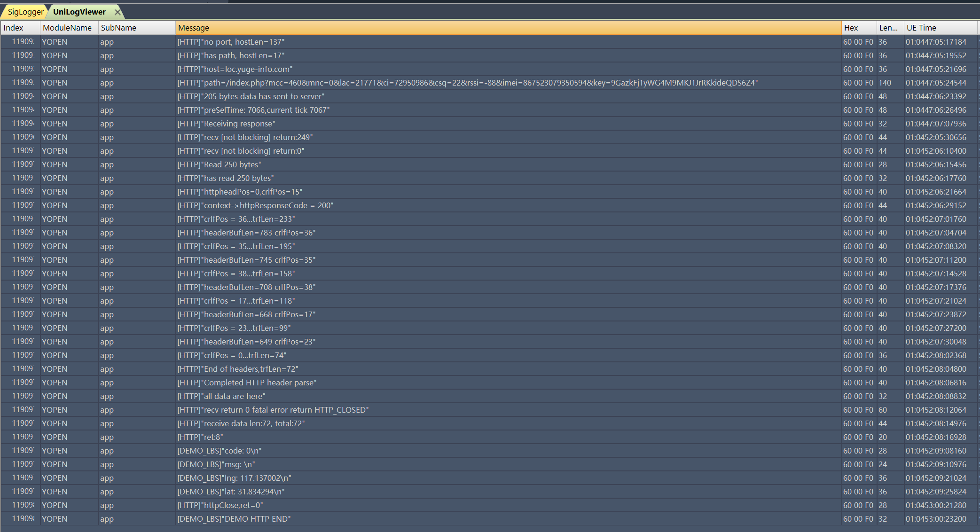The image size is (980, 532).
Task: Select the "Receiving response" log row
Action: point(489,124)
